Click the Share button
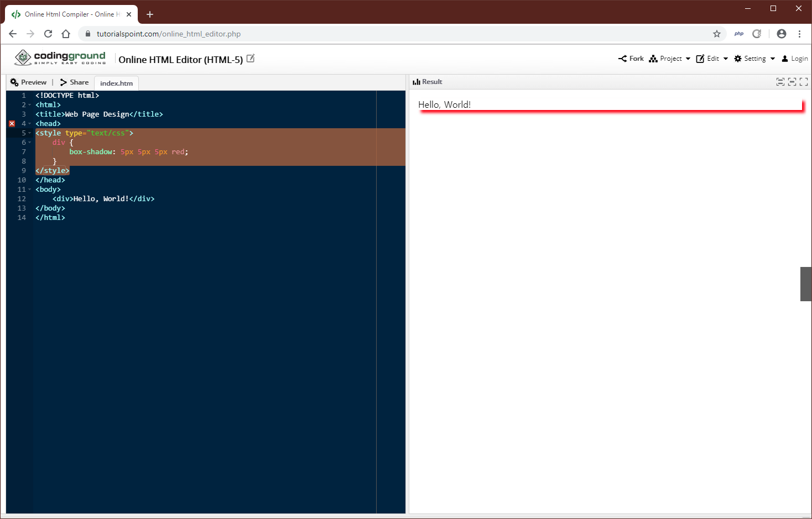812x519 pixels. click(74, 82)
